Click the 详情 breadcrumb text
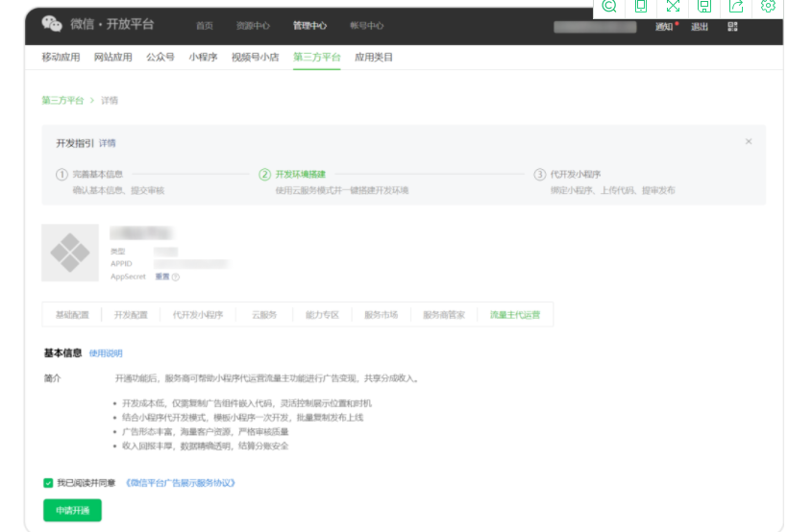Image resolution: width=788 pixels, height=532 pixels. pos(110,101)
